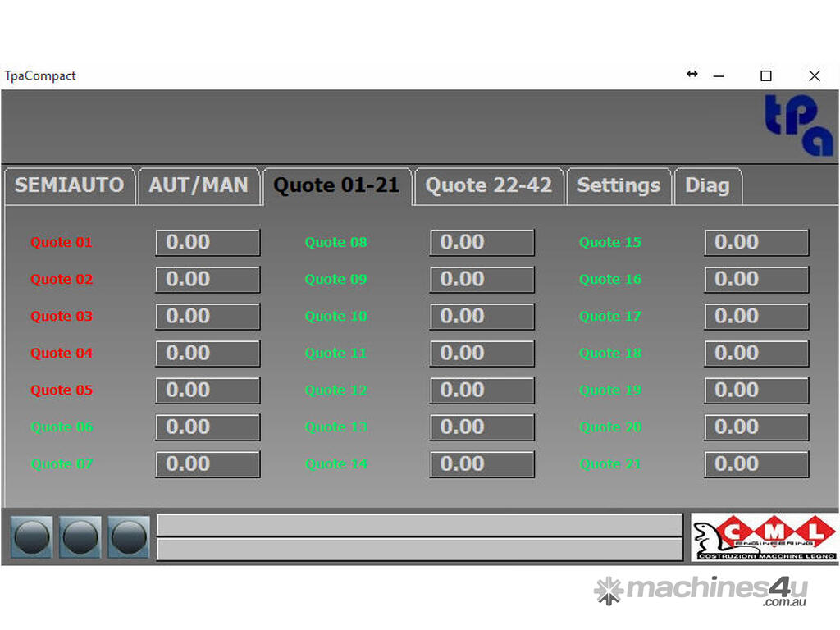Click the double-arrow icon in title bar
Viewport: 840px width, 630px height.
pos(692,75)
